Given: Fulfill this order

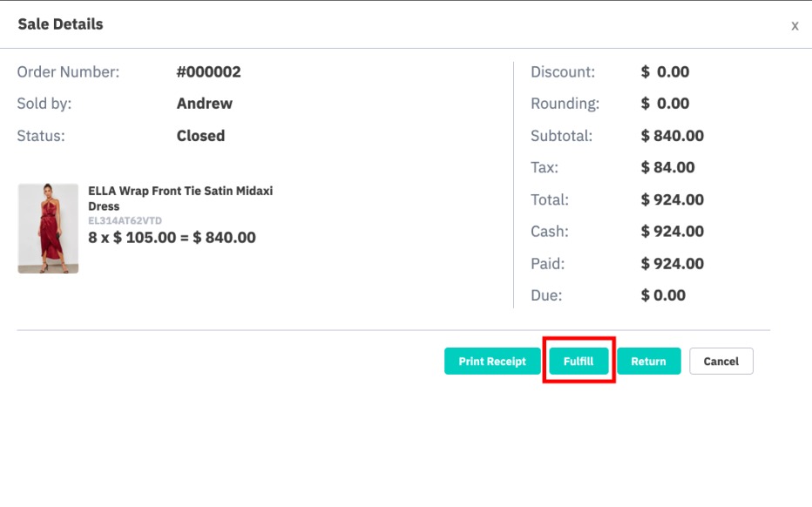Looking at the screenshot, I should click(x=579, y=361).
